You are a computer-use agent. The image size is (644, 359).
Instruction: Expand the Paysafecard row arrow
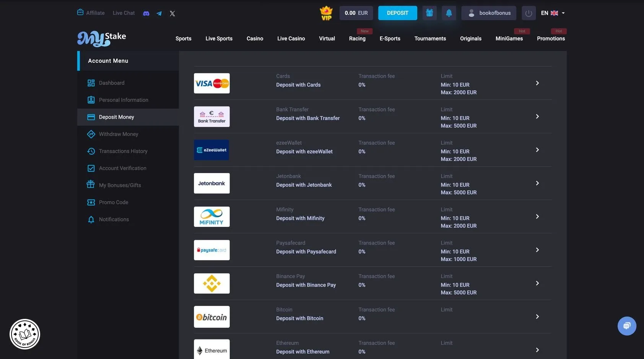[537, 250]
